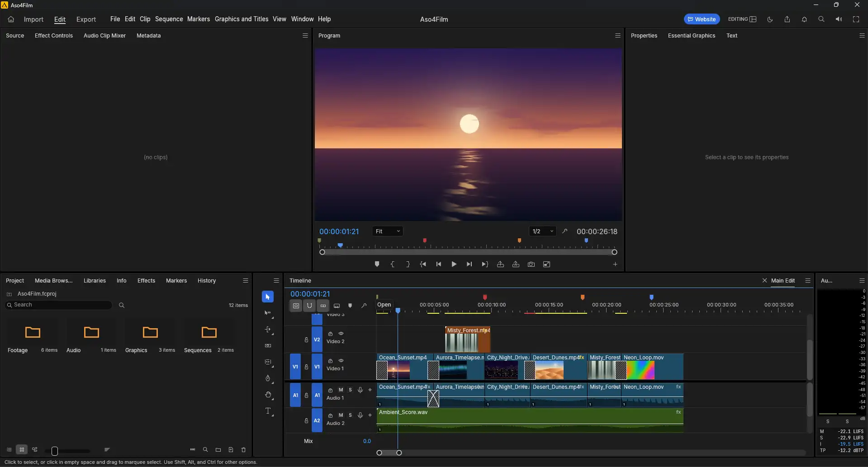Switch to the Effect Controls tab
The height and width of the screenshot is (467, 868).
tap(54, 35)
